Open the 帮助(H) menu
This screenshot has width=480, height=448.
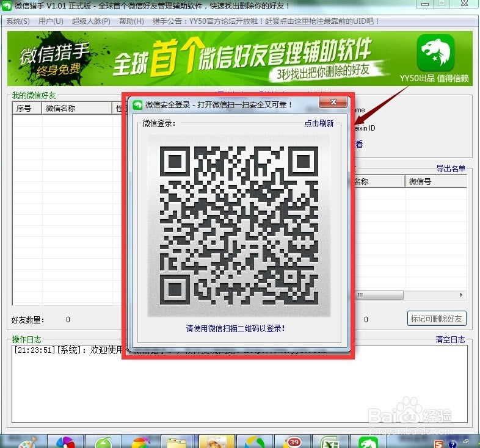click(x=131, y=21)
